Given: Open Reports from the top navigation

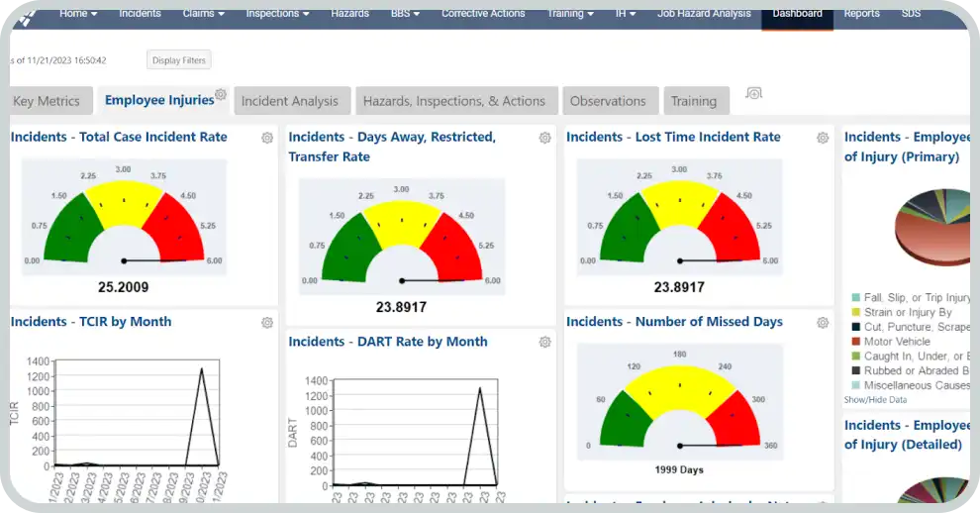Looking at the screenshot, I should 861,14.
